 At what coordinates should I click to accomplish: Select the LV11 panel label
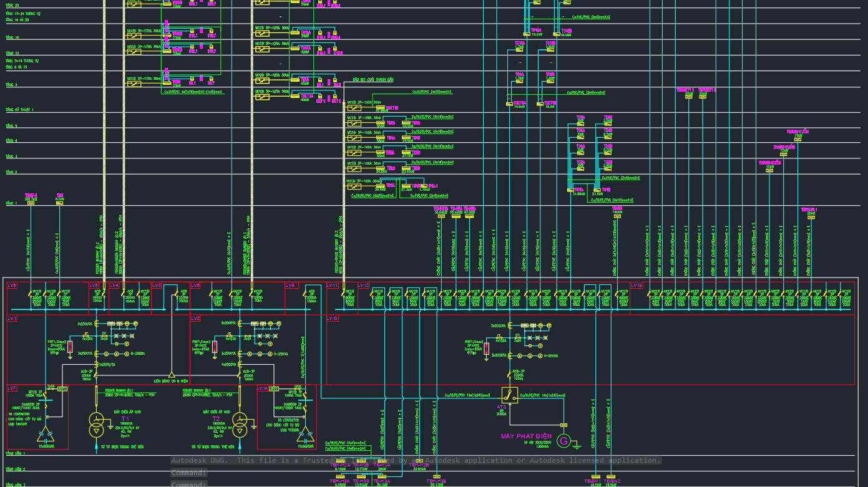tap(333, 285)
